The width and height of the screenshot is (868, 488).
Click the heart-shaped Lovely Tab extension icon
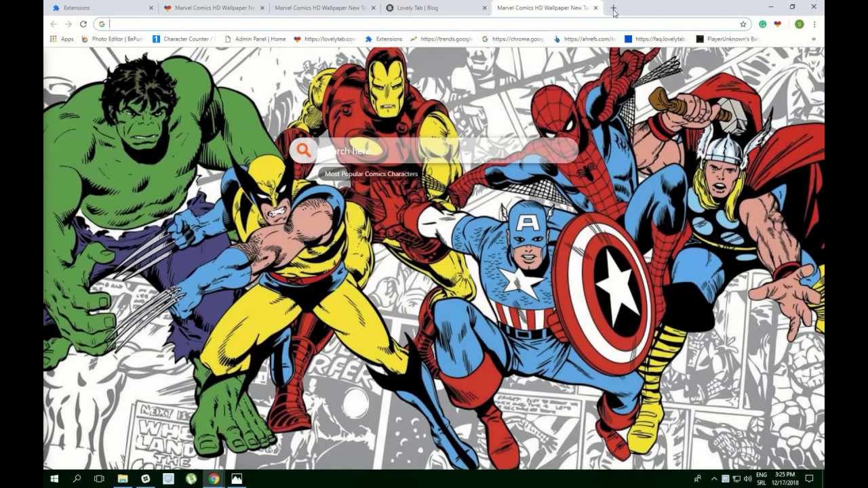(x=777, y=24)
